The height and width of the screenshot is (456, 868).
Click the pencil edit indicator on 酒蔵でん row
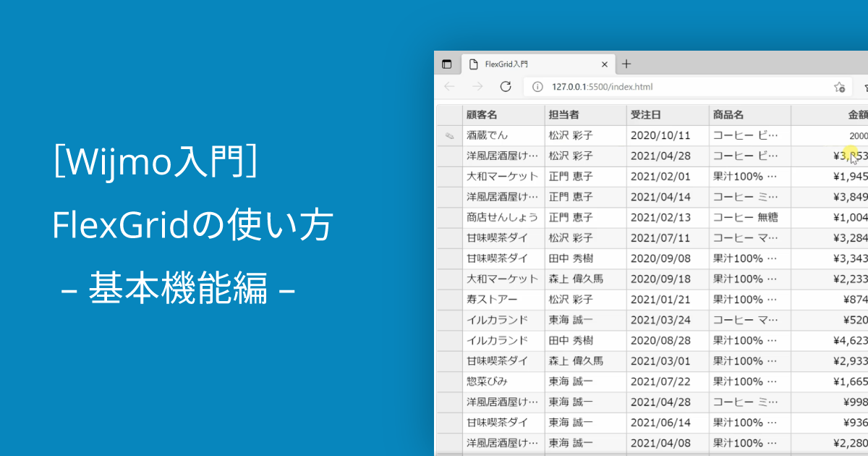(x=451, y=135)
